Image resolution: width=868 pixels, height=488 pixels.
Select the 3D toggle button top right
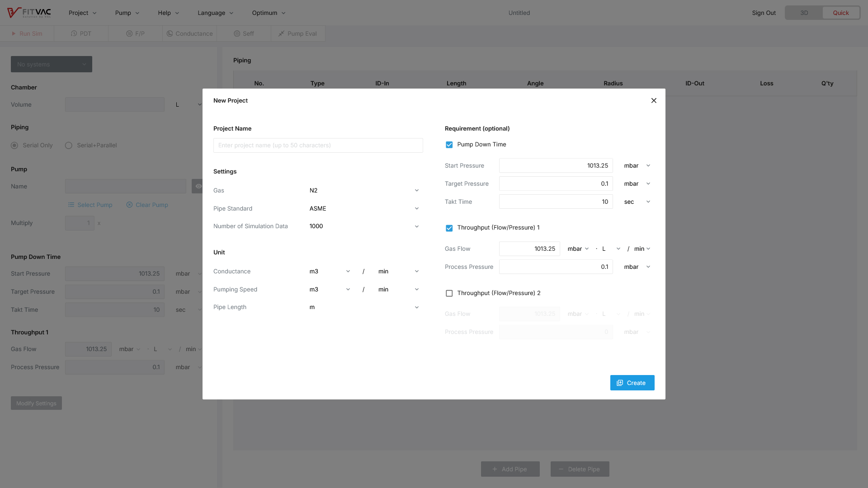804,13
